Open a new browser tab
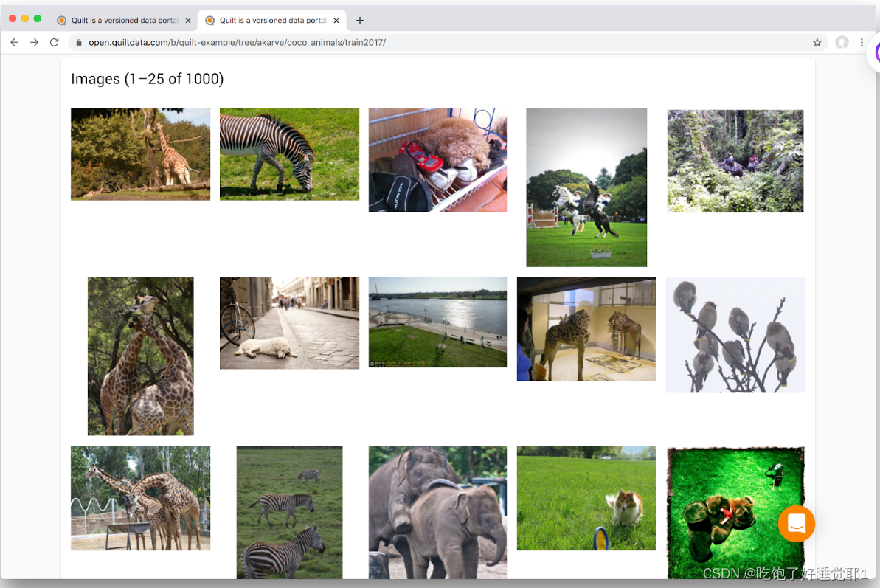Viewport: 880px width, 588px height. point(360,21)
